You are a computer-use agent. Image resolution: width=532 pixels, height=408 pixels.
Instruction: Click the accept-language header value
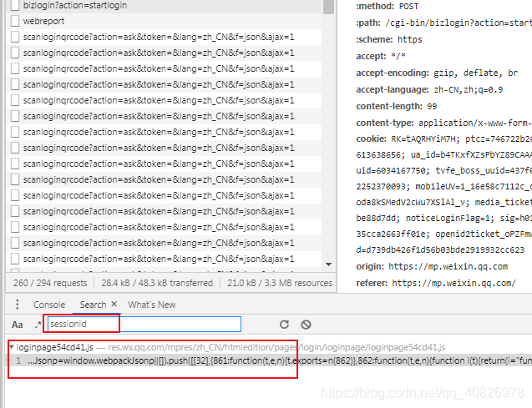pyautogui.click(x=469, y=89)
